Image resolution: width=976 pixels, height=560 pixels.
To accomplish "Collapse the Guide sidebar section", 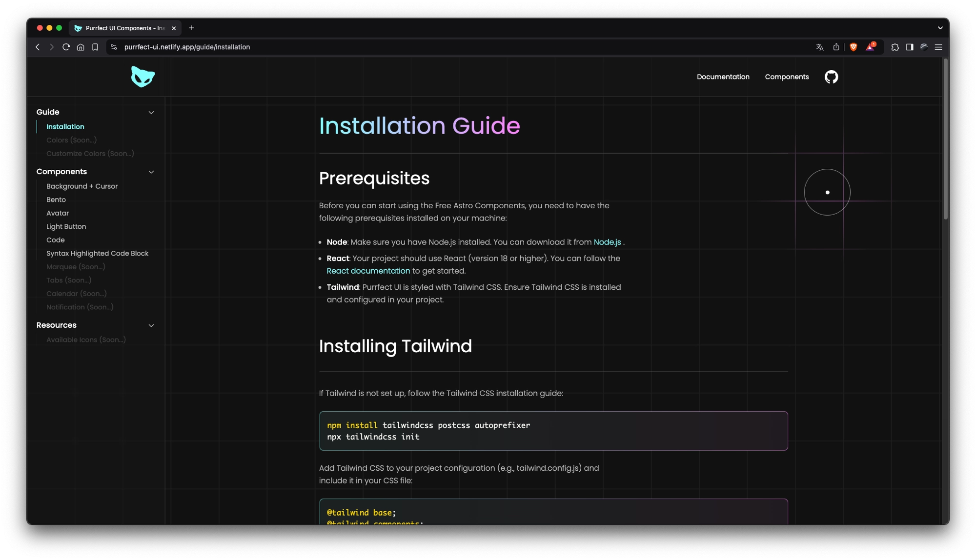I will click(x=151, y=112).
